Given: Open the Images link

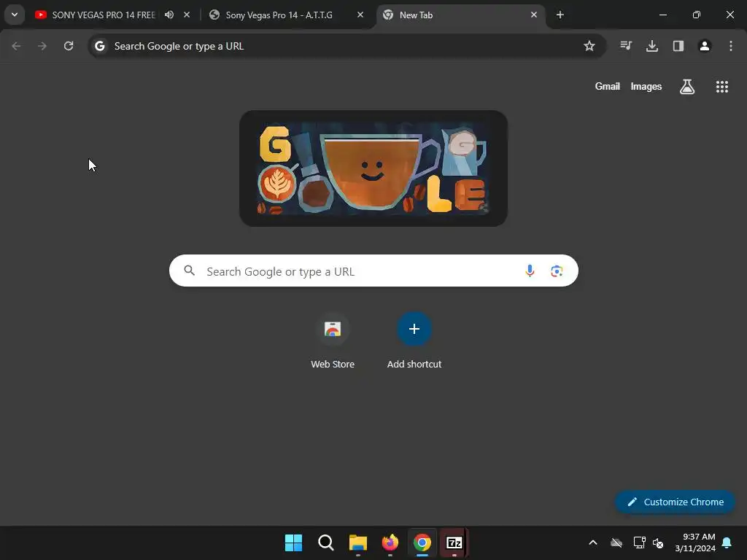Looking at the screenshot, I should pyautogui.click(x=646, y=86).
